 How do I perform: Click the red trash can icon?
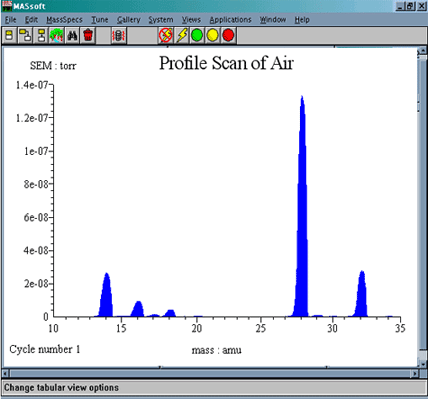tap(88, 35)
